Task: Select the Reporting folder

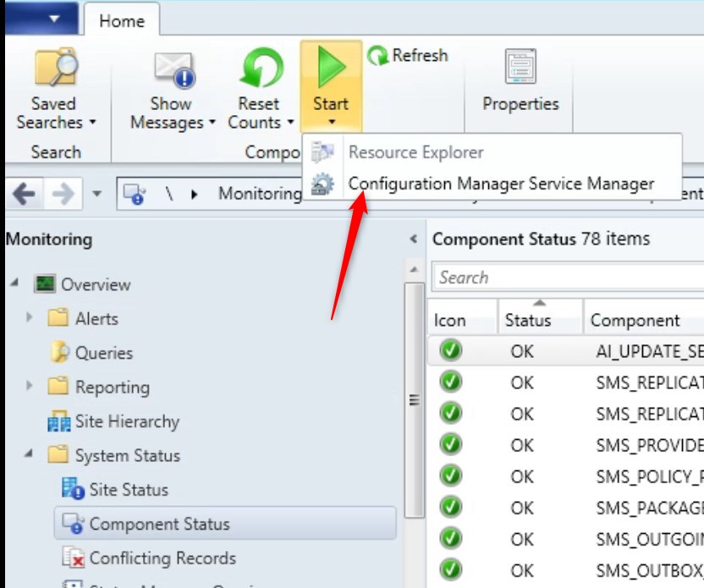Action: pos(113,387)
